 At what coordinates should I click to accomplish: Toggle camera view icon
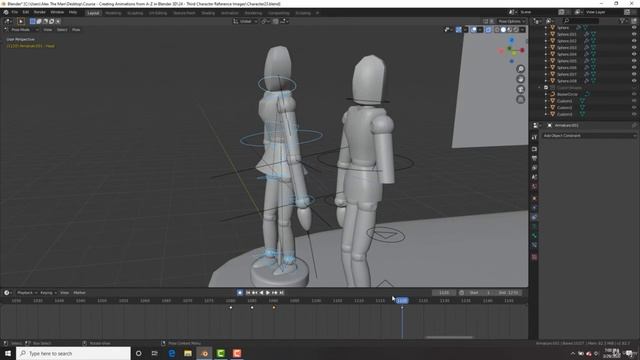click(x=520, y=89)
